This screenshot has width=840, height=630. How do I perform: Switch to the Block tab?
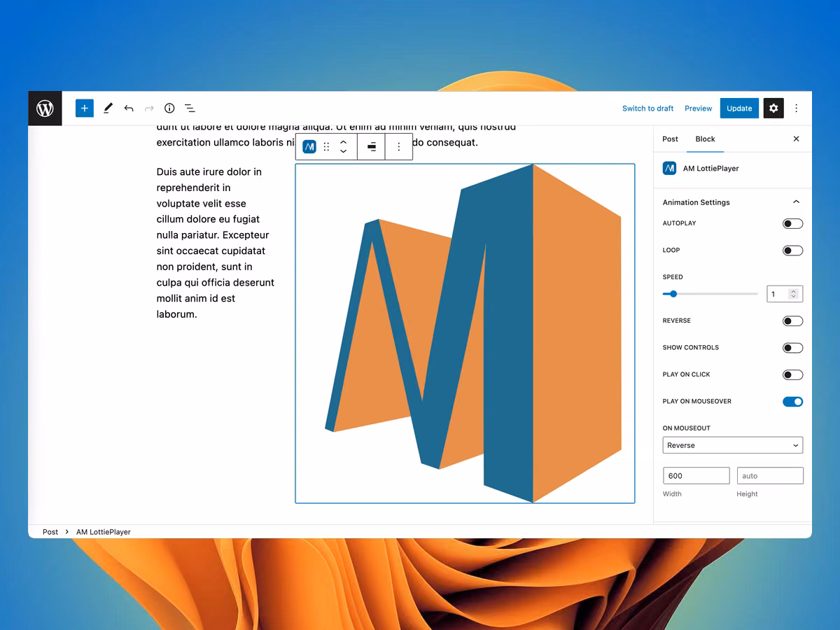coord(705,139)
